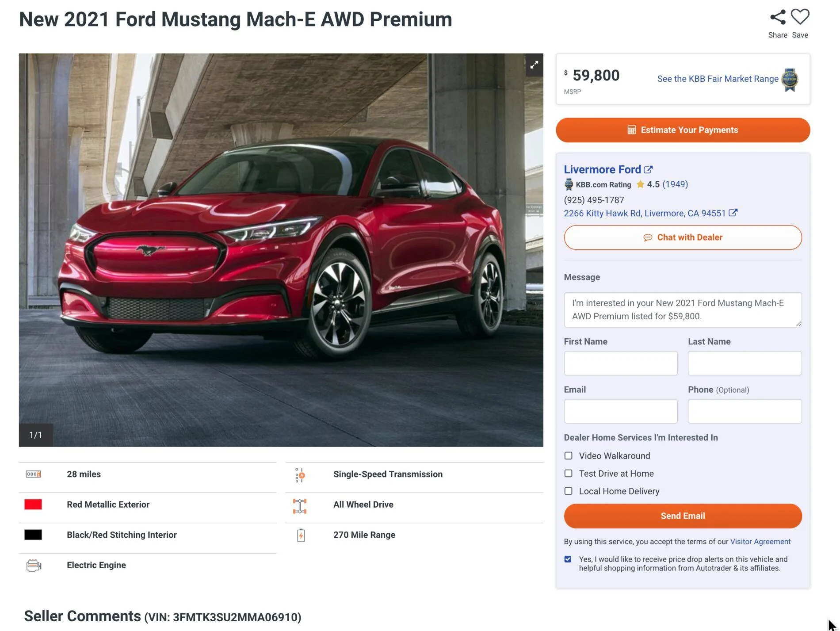This screenshot has height=631, width=840.
Task: Click the main Mustang Mach-E photo
Action: [x=281, y=250]
